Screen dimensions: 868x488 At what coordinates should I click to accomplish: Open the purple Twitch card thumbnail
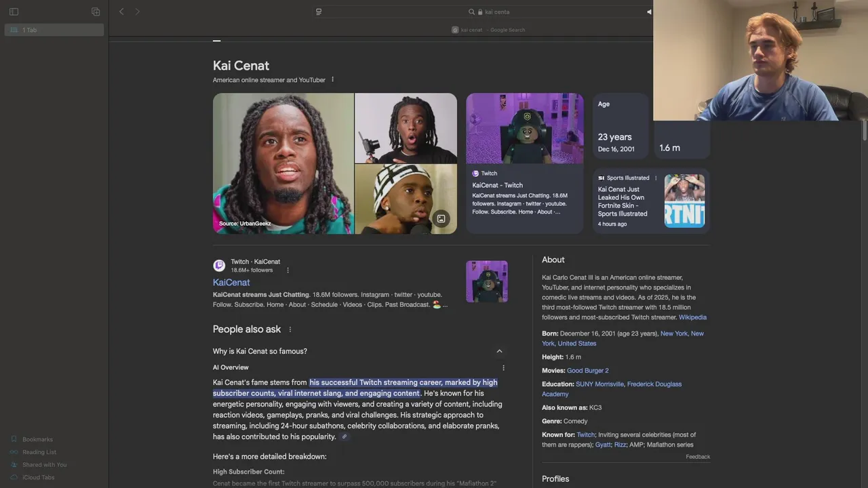pyautogui.click(x=524, y=128)
